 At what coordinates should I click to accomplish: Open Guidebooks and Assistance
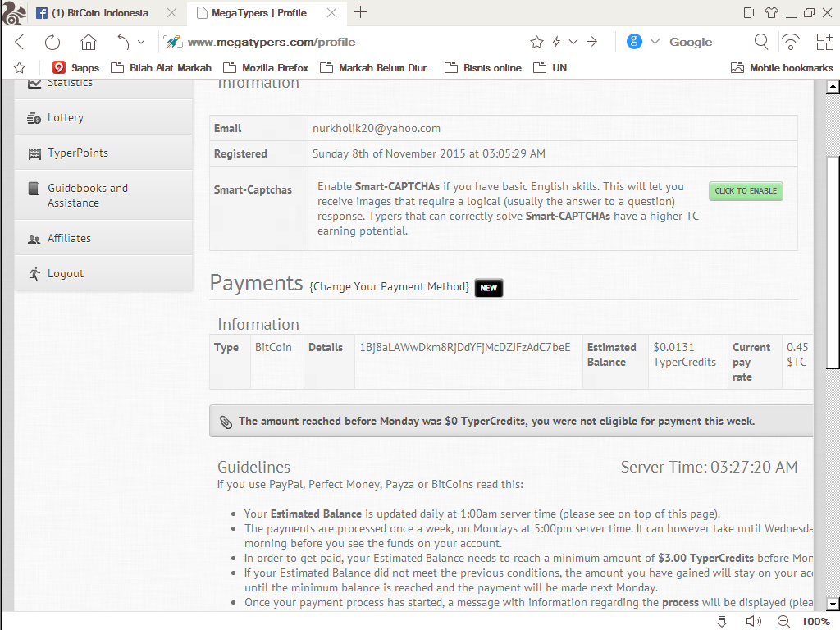point(103,195)
